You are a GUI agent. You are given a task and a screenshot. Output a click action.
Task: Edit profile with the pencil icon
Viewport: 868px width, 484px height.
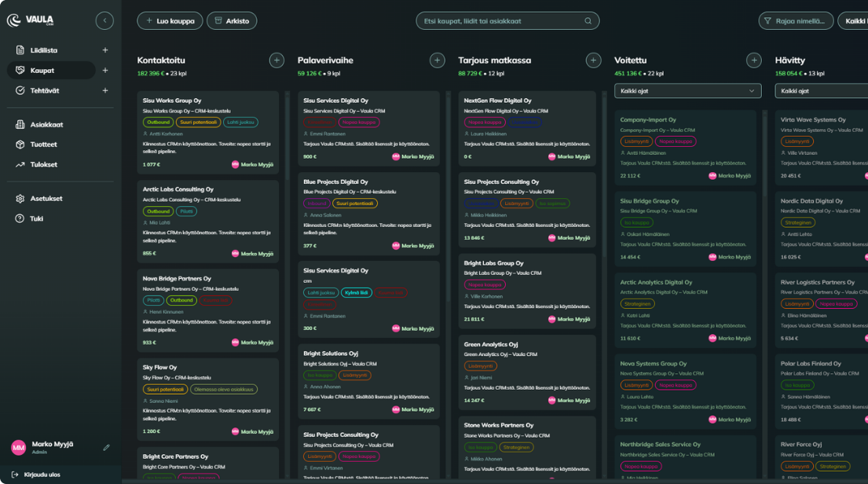[106, 447]
